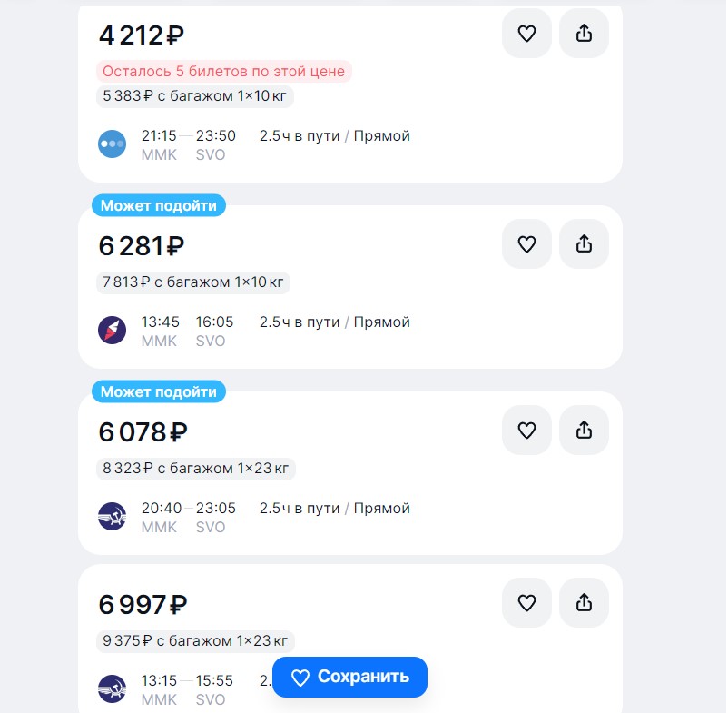Screen dimensions: 728x713
Task: Favorite the 4 212₽ ticket with heart icon
Action: pyautogui.click(x=527, y=34)
